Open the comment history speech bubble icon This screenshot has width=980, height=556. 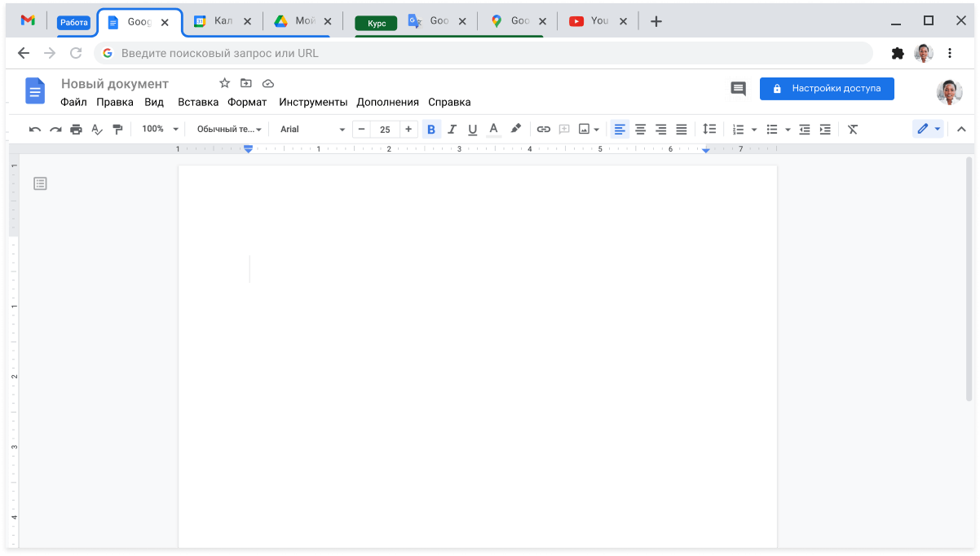(738, 89)
